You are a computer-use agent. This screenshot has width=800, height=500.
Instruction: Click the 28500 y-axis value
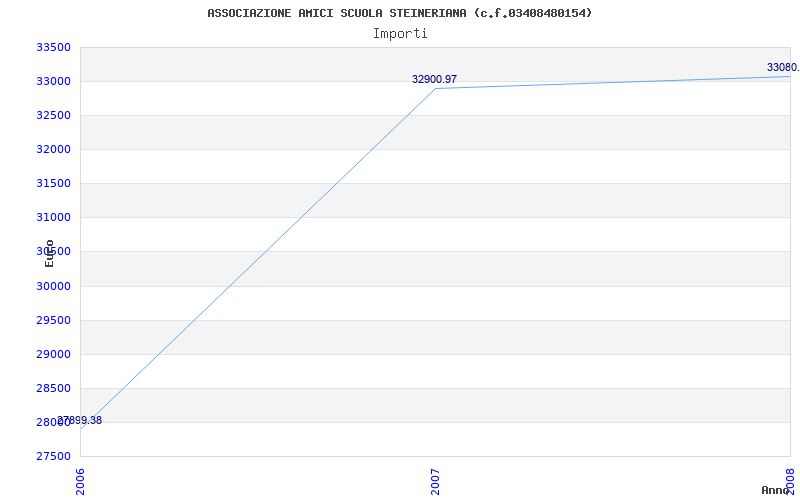click(53, 388)
